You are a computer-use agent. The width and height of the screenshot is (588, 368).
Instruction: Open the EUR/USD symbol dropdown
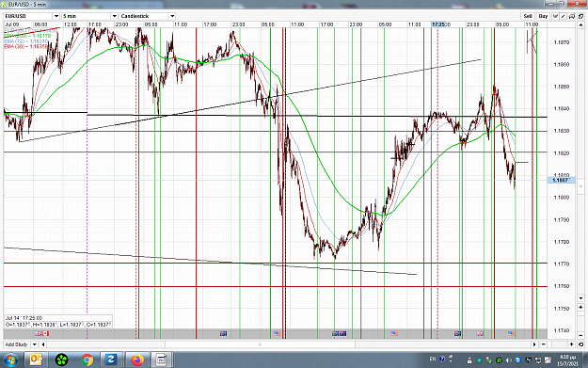pos(56,16)
